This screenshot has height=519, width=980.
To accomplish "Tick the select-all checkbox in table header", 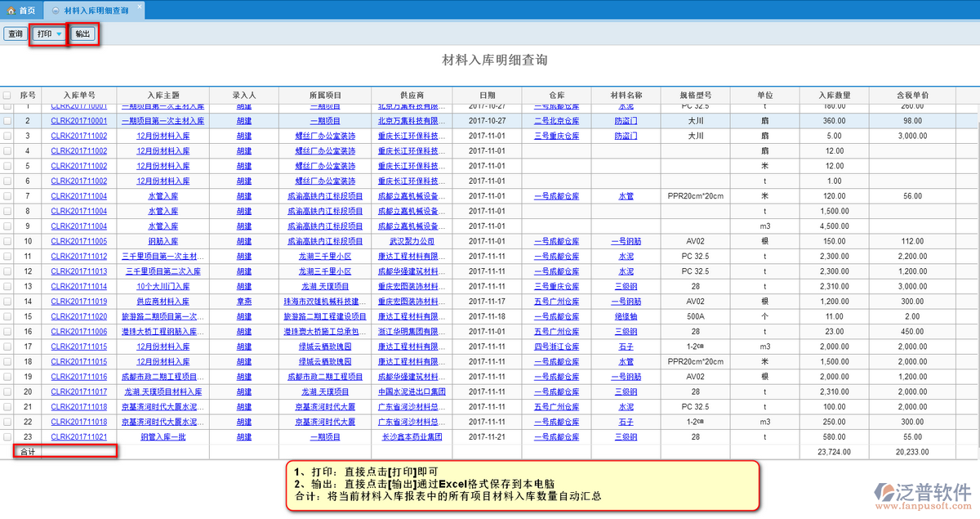I will [7, 95].
